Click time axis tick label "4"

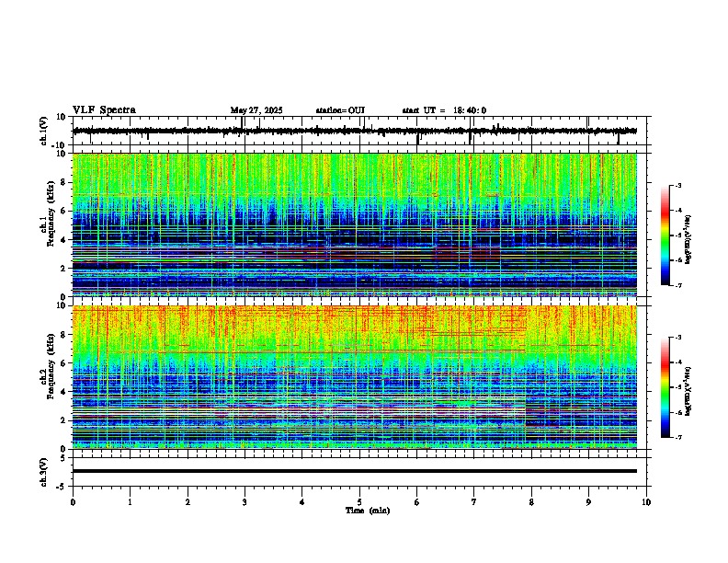tap(302, 502)
